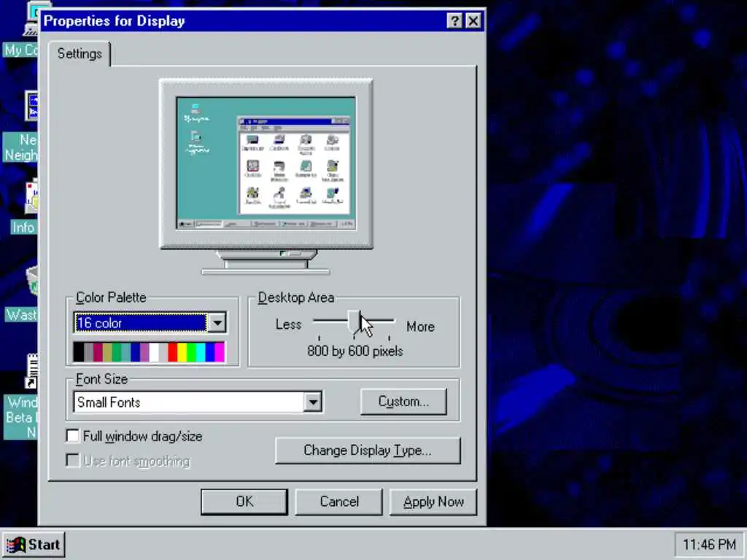Select the Windows Beta notes shortcut icon
This screenshot has width=747, height=560.
(x=21, y=396)
